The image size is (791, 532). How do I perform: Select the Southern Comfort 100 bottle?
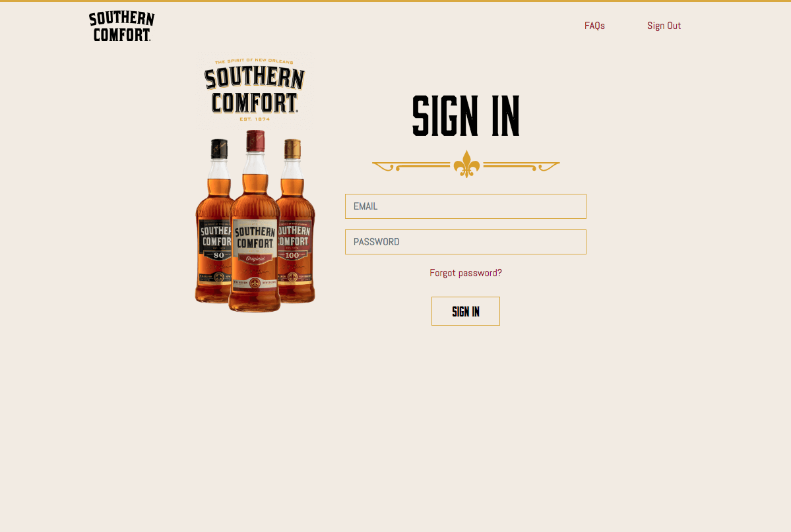pyautogui.click(x=296, y=222)
